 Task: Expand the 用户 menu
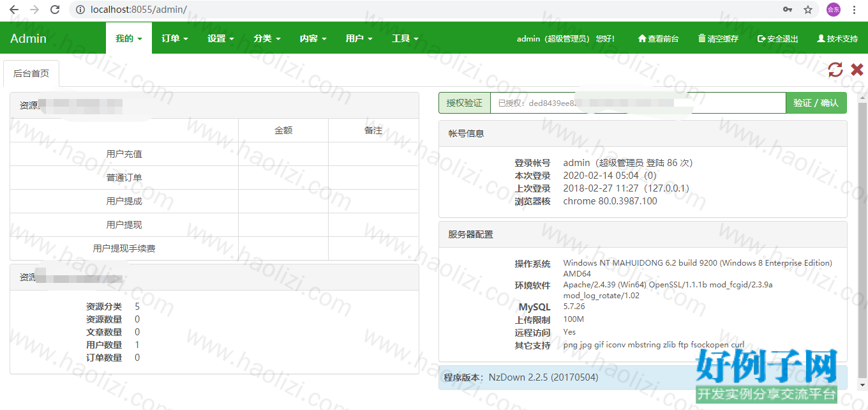pyautogui.click(x=359, y=38)
